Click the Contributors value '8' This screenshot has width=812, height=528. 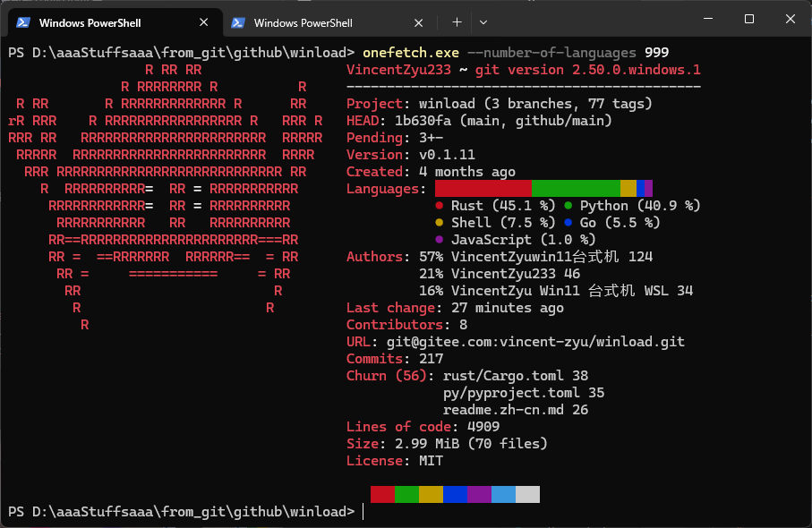point(463,325)
